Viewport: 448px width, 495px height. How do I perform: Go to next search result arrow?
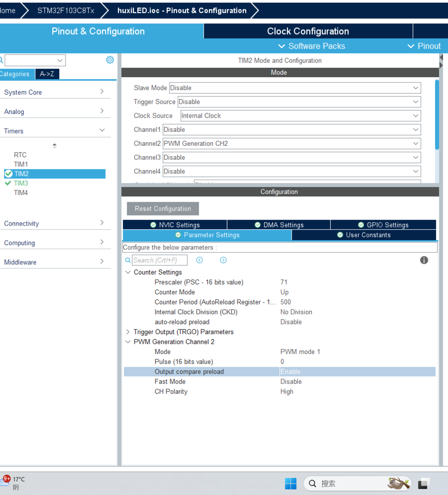[x=223, y=260]
